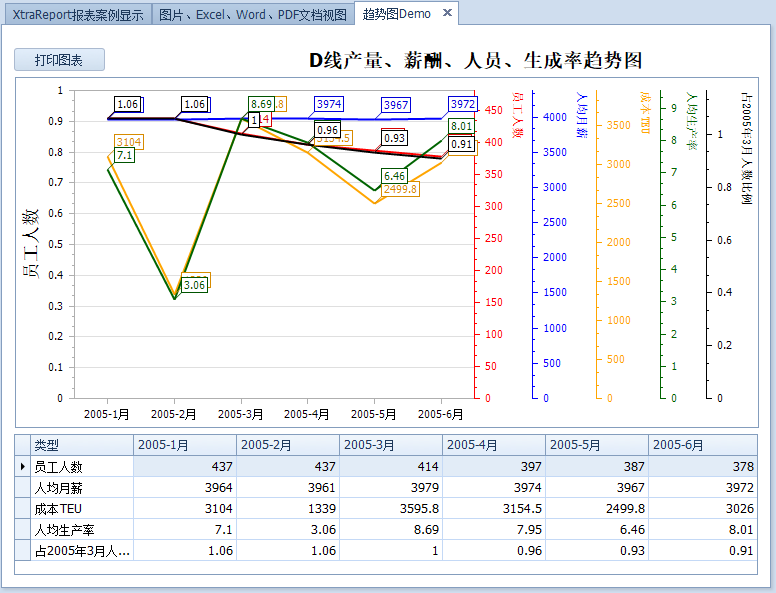Screen dimensions: 776x593
Task: Click the table cell with value 3104
Action: tap(185, 508)
